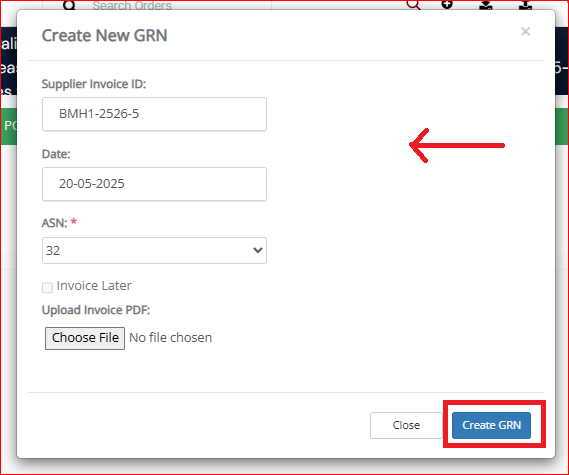Click the Date field showing 20-05-2025
Screen dimensions: 569x475
(154, 184)
